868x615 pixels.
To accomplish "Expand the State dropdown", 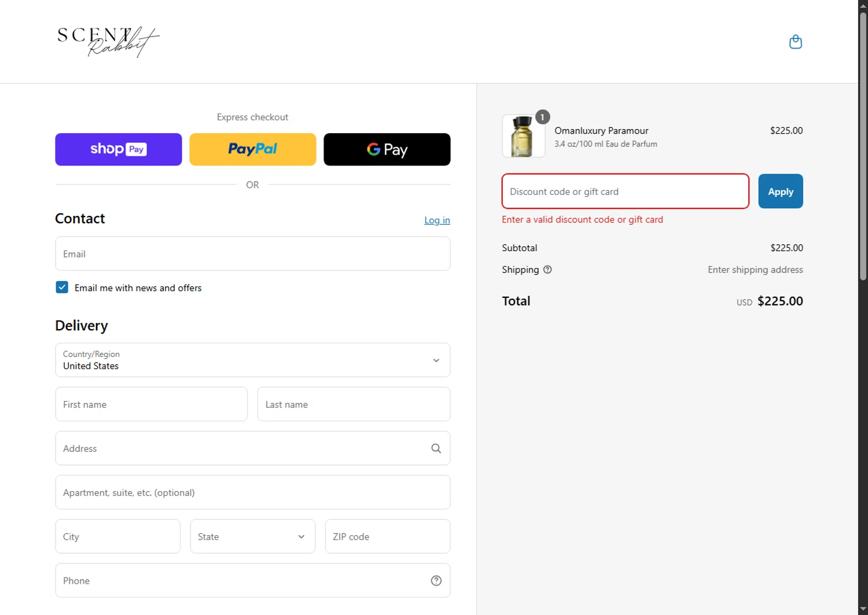I will [x=253, y=536].
